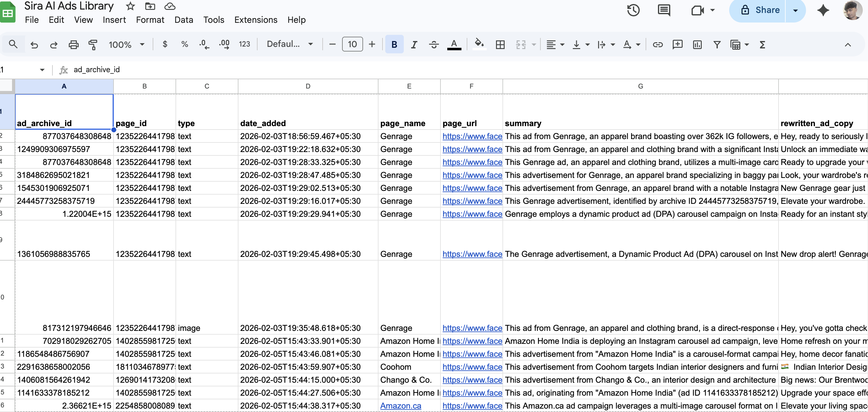Collapse the menus with the chevron

[848, 44]
